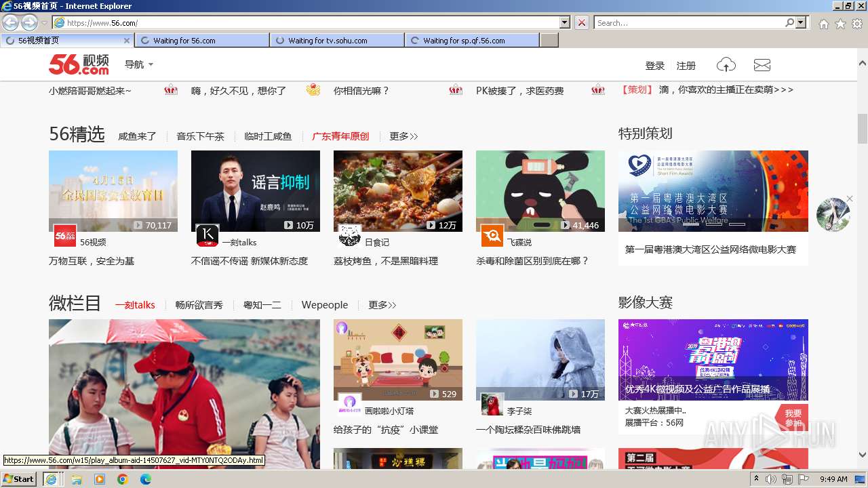
Task: Click the 登录 login link
Action: tap(655, 66)
